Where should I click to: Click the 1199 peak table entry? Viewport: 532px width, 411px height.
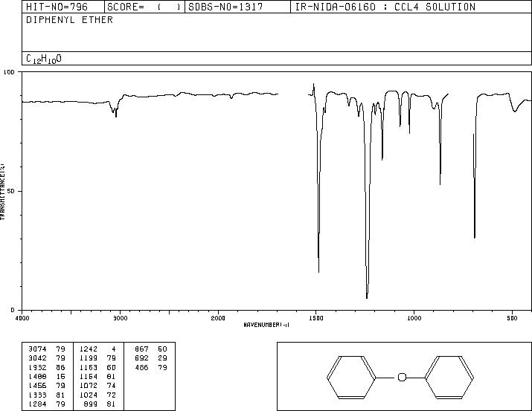pyautogui.click(x=89, y=358)
